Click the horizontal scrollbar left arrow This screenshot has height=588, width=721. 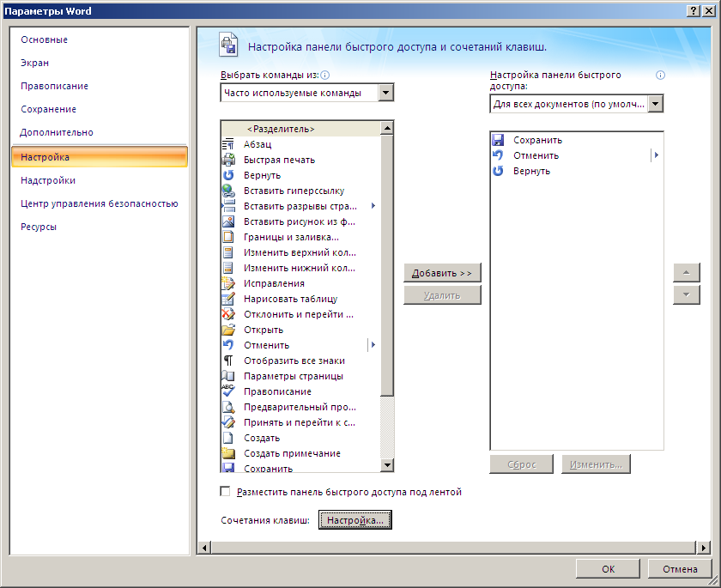click(x=204, y=548)
